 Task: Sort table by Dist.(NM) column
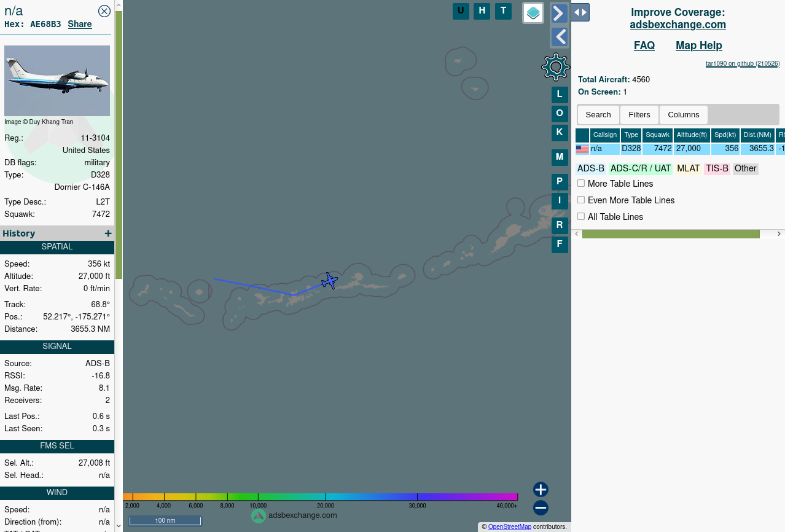pos(757,135)
